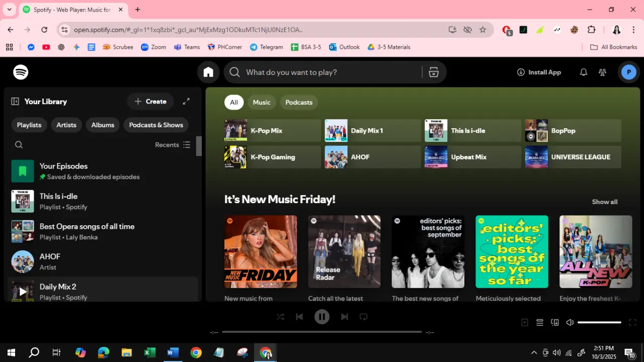This screenshot has width=644, height=362.
Task: Skip to the next track
Action: coord(345,317)
